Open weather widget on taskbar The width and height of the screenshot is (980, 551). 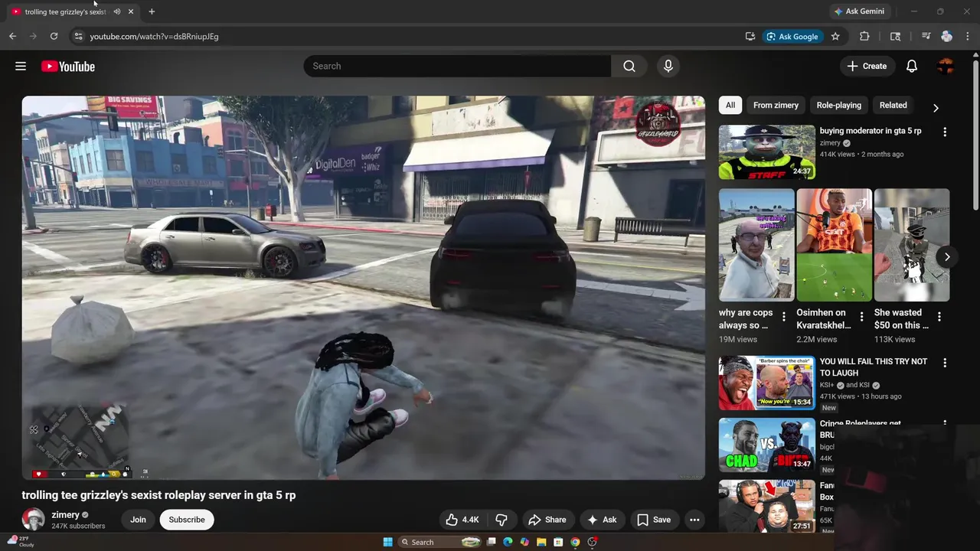21,542
